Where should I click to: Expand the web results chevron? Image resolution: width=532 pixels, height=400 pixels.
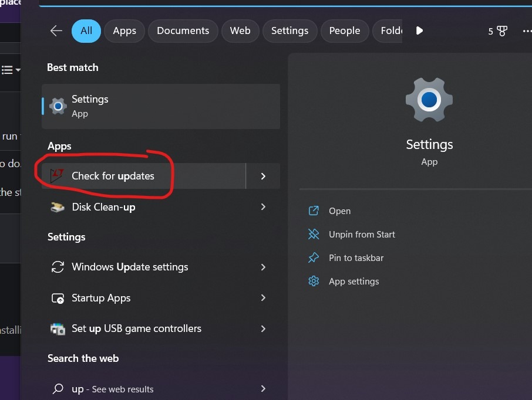pyautogui.click(x=263, y=388)
